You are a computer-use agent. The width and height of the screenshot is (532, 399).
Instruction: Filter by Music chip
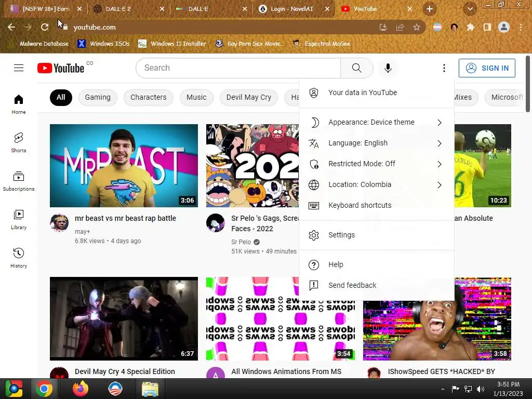coord(196,97)
